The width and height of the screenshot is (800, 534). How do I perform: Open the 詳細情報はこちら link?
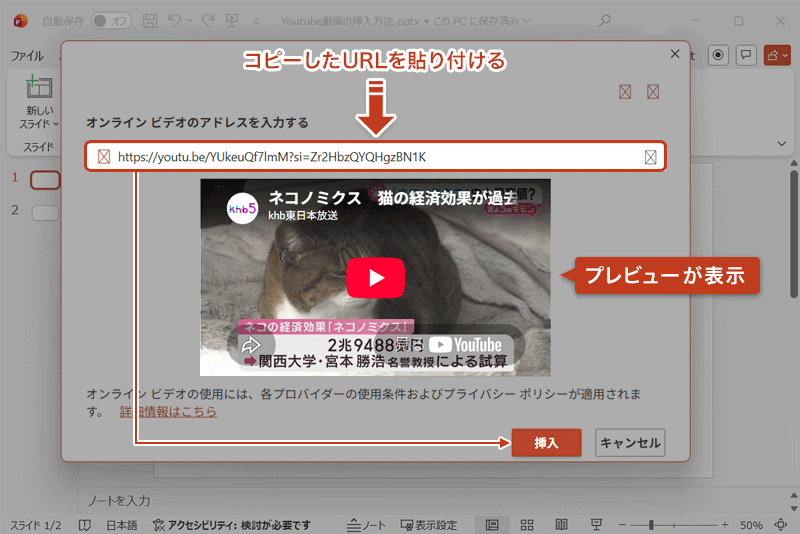[168, 411]
